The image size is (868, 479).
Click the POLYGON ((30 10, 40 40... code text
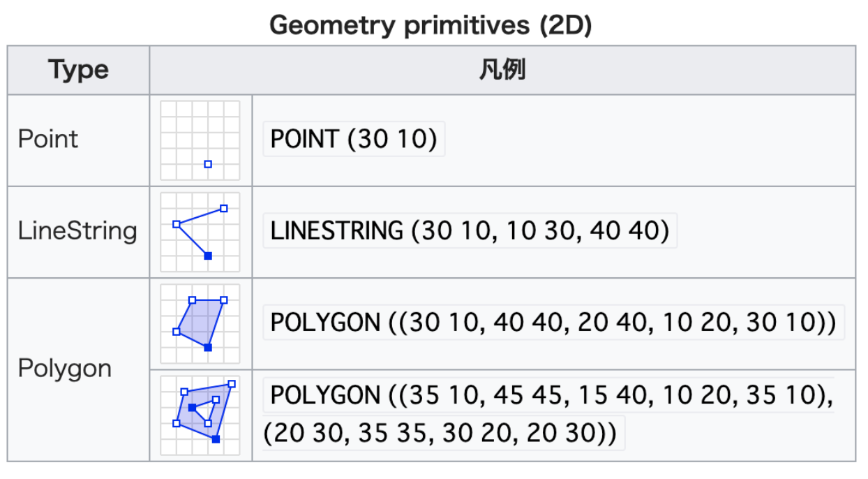click(x=553, y=323)
